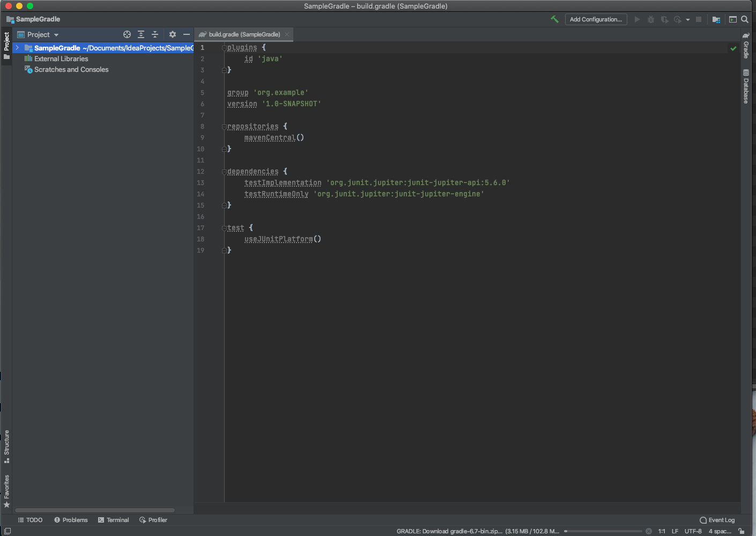Screen dimensions: 756x536
Task: Open Project Structure folder icon
Action: (x=716, y=19)
